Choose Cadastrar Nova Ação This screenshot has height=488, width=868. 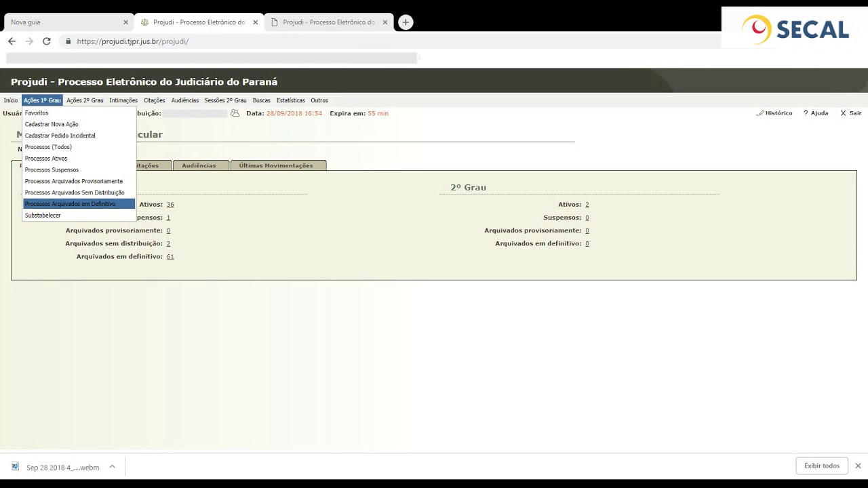tap(79, 125)
